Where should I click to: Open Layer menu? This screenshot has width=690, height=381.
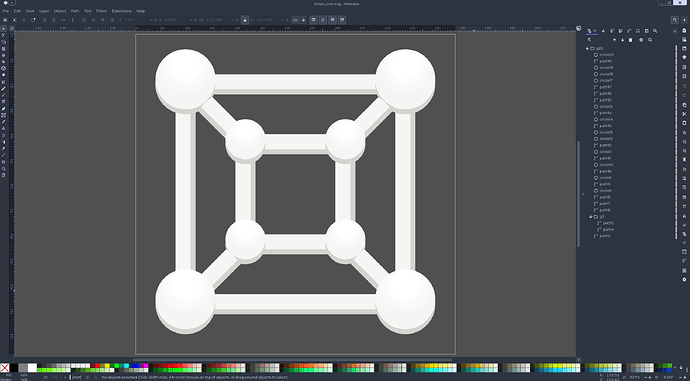point(44,11)
